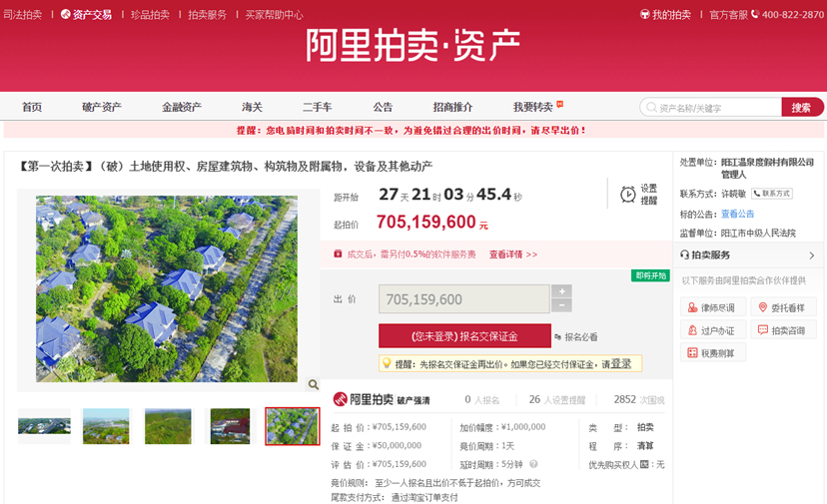Click the red 提醒 time warning banner

413,130
